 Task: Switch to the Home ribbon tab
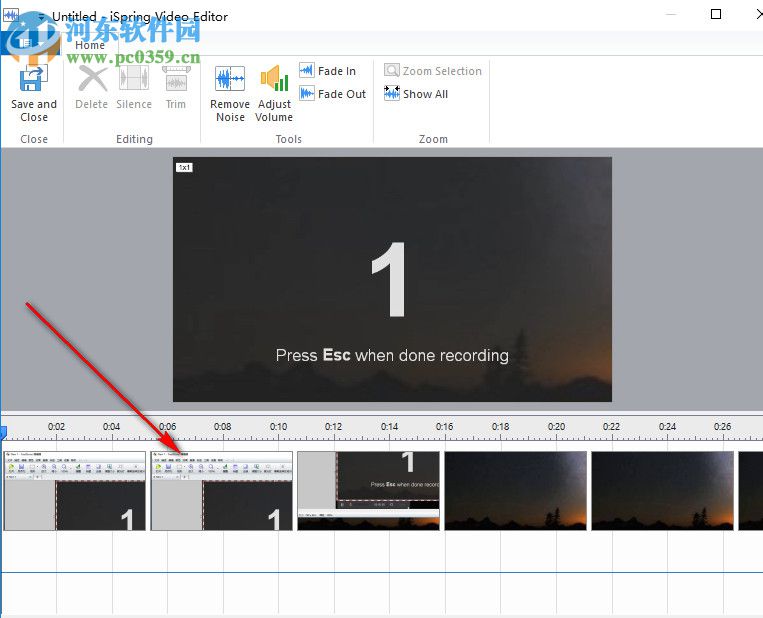[x=90, y=45]
